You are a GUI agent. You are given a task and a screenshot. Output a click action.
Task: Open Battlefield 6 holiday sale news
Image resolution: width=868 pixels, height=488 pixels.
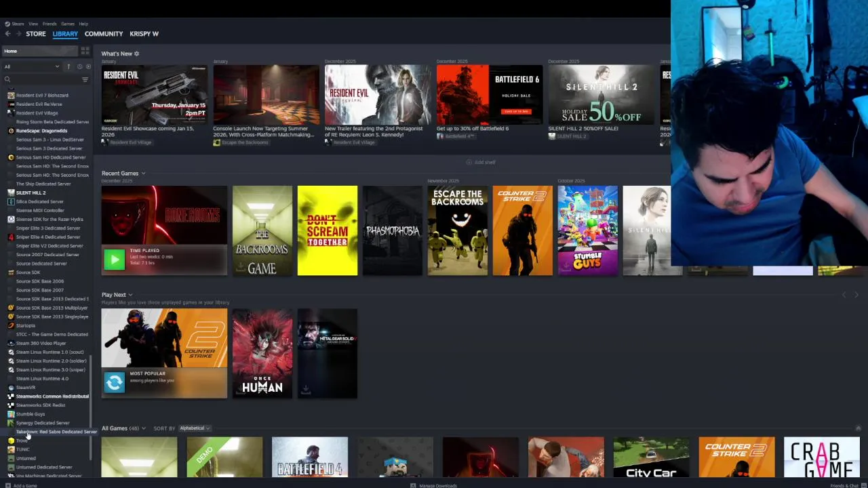(490, 95)
